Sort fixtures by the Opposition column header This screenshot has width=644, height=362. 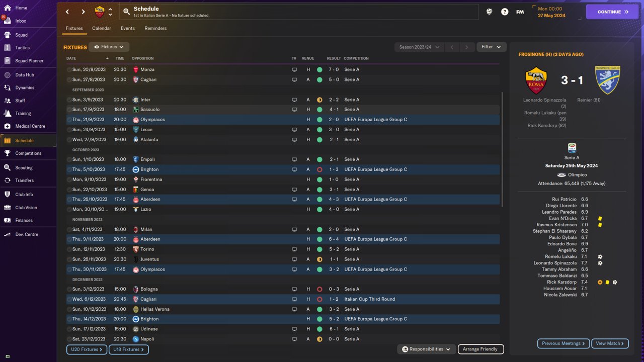pos(143,58)
